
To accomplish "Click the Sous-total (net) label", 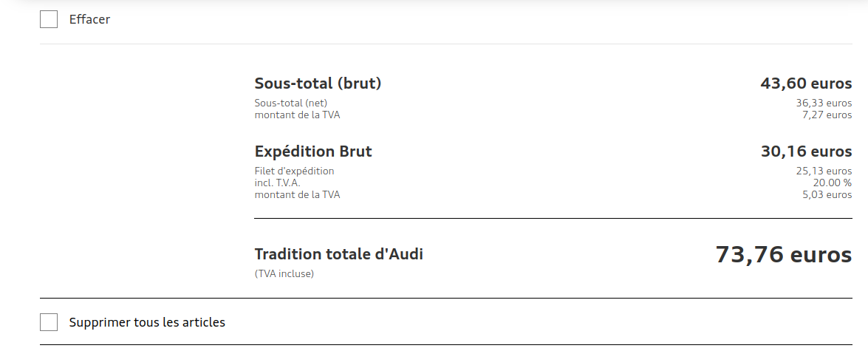I will [x=291, y=103].
